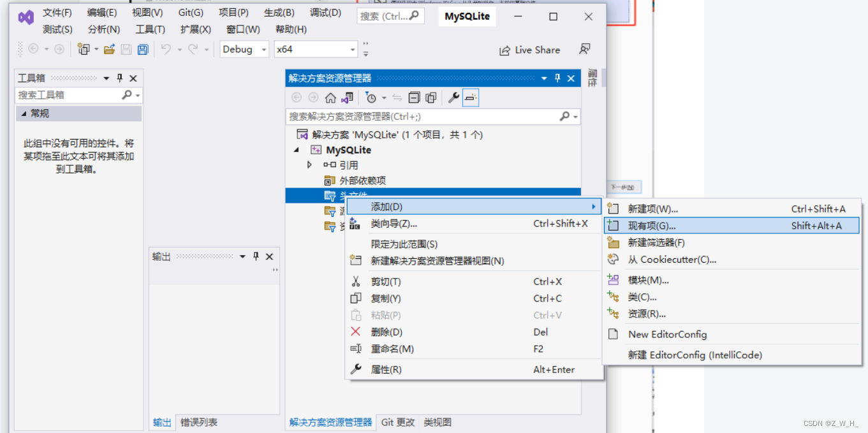Open pending changes filter dropdown arrow
Screen dimensions: 868x433
click(x=384, y=98)
